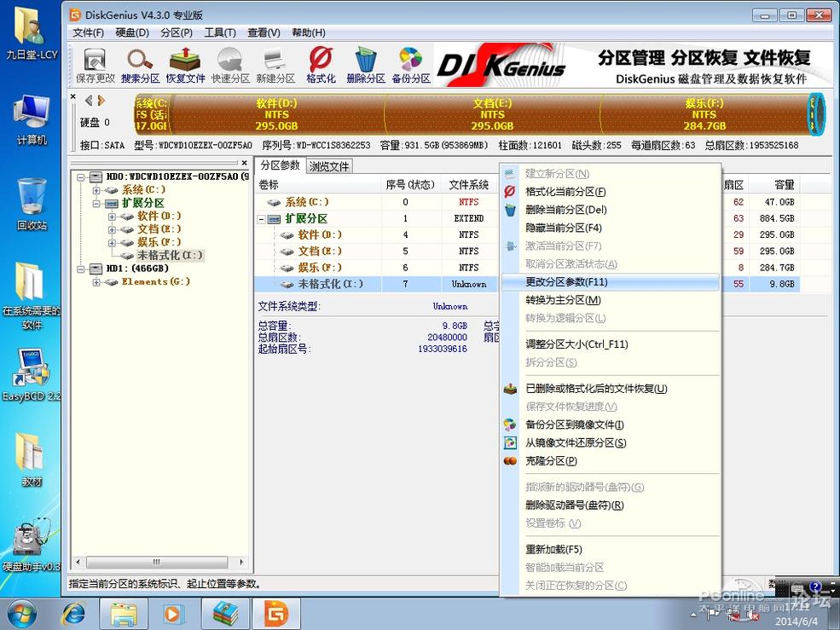Collapse the HD0 disk tree node
This screenshot has height=630, width=840.
click(x=80, y=176)
